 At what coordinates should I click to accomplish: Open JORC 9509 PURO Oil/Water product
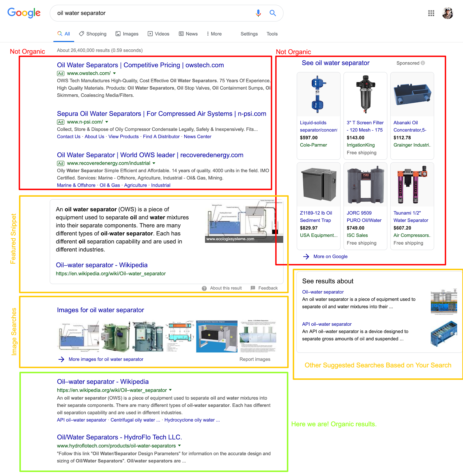pyautogui.click(x=365, y=206)
